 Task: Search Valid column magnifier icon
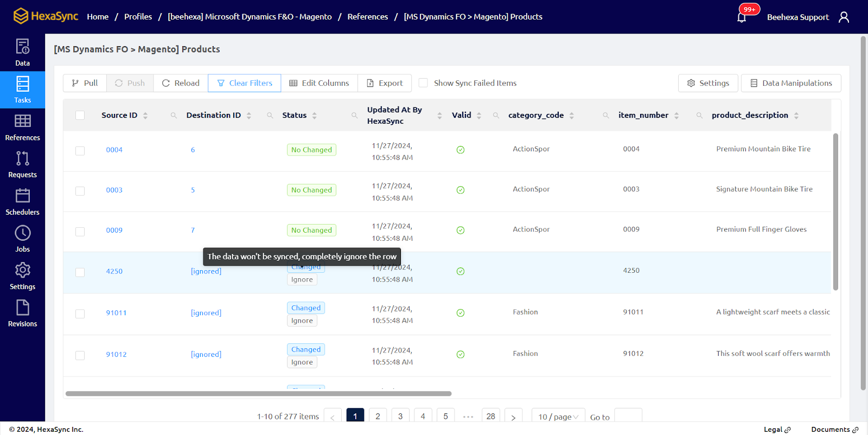click(496, 116)
